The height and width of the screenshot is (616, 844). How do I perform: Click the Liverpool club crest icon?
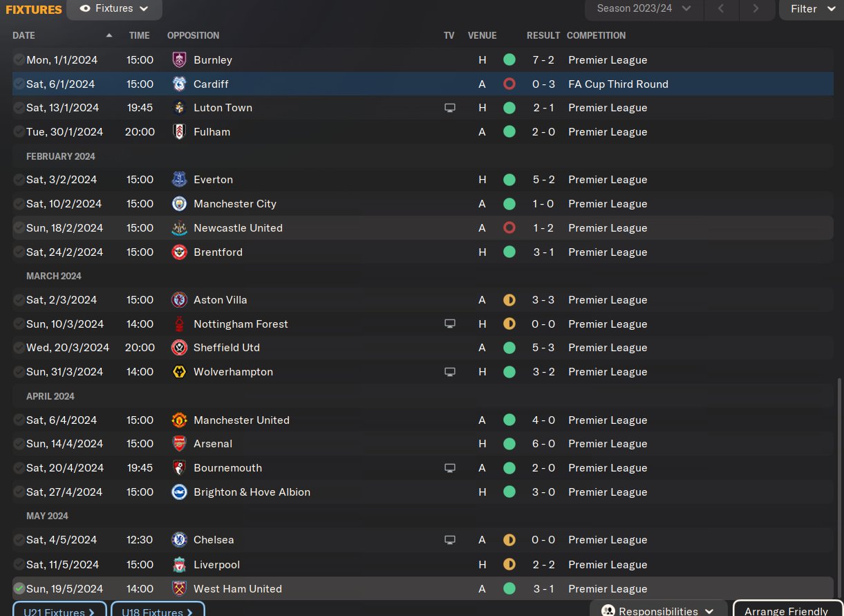(179, 565)
